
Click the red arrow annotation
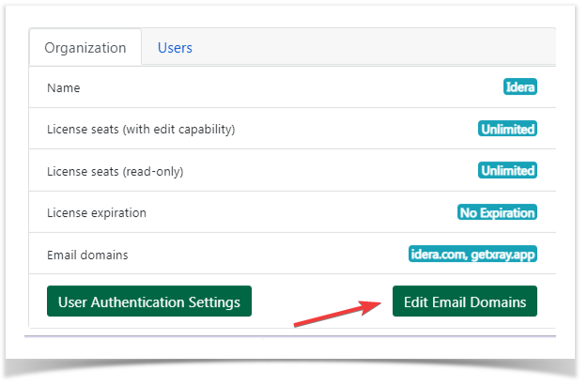(x=337, y=314)
